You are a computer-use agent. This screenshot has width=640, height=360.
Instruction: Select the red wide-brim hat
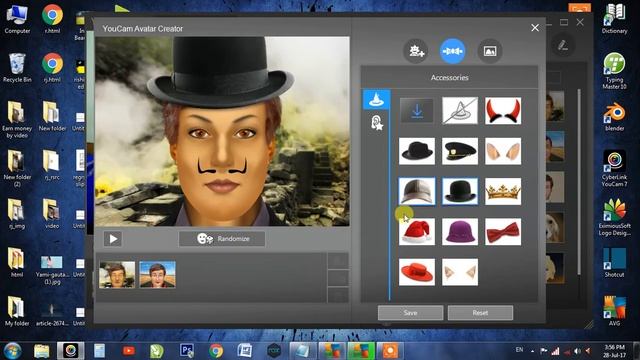coord(417,272)
